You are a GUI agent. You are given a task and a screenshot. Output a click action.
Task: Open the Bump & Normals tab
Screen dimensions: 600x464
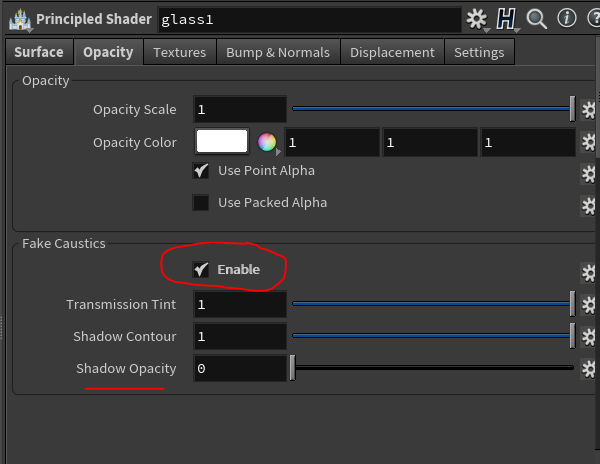click(278, 52)
